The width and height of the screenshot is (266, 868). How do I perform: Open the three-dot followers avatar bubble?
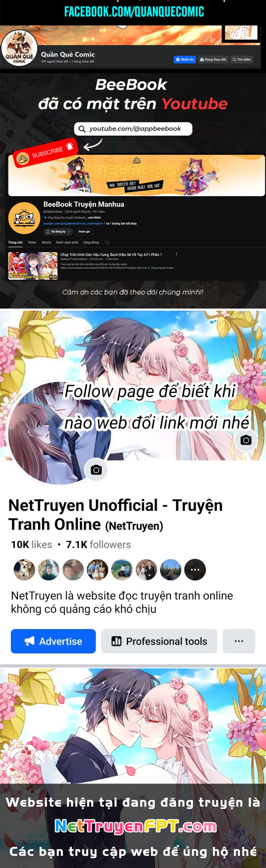pos(195,569)
